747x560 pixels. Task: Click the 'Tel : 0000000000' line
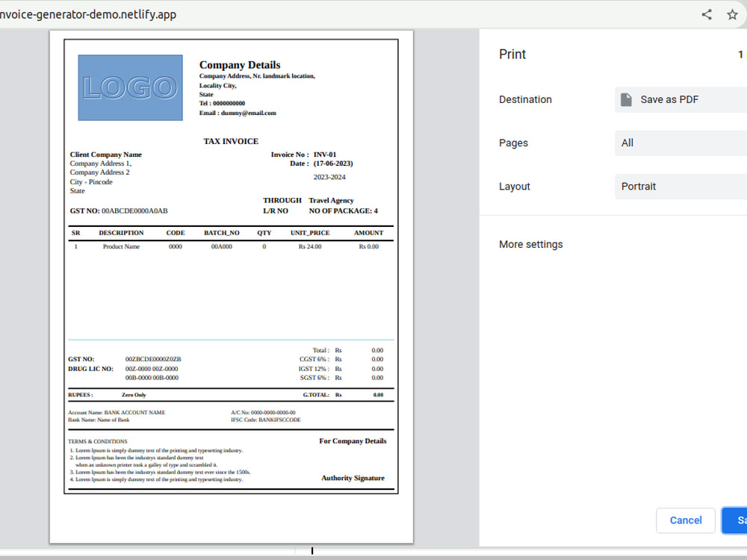222,103
